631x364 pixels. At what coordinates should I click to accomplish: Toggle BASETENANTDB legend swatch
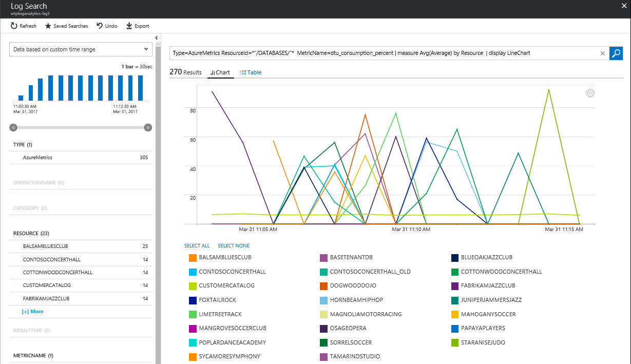(323, 258)
